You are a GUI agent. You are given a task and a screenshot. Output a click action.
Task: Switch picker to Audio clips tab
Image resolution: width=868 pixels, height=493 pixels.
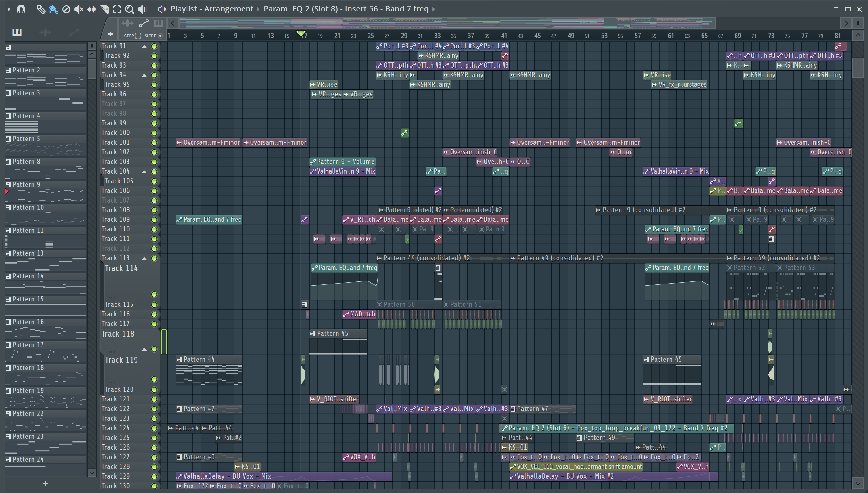(46, 33)
